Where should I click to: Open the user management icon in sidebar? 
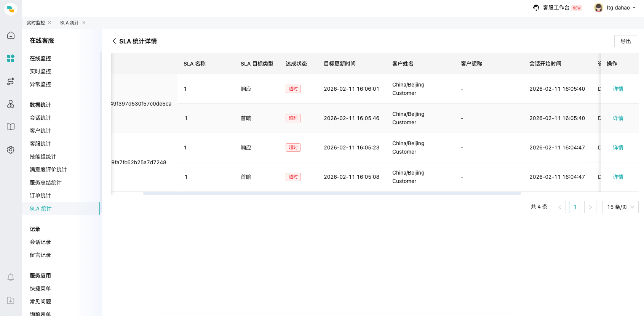click(11, 104)
